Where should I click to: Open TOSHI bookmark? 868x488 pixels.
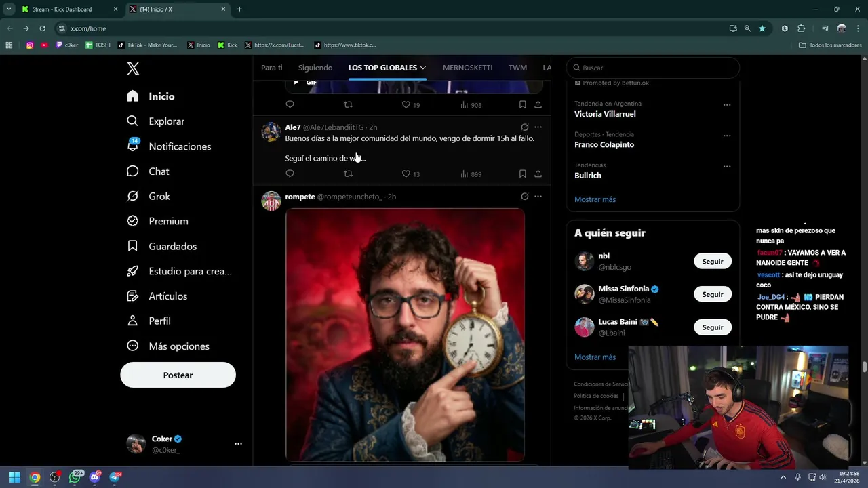click(98, 45)
